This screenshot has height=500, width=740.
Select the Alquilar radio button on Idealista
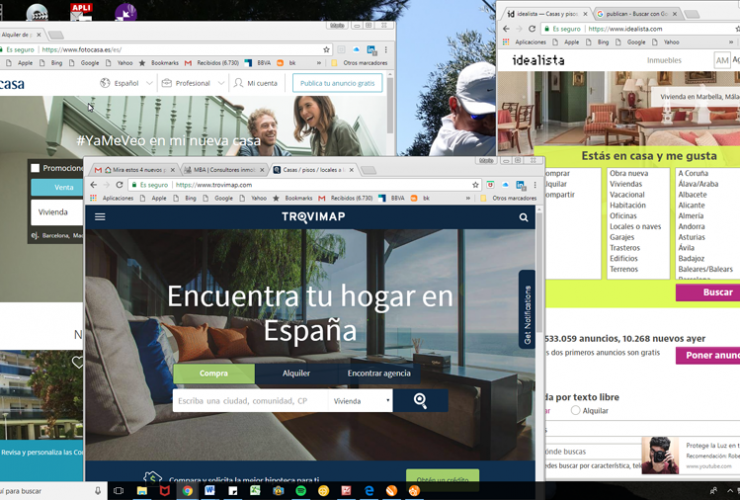pyautogui.click(x=575, y=410)
